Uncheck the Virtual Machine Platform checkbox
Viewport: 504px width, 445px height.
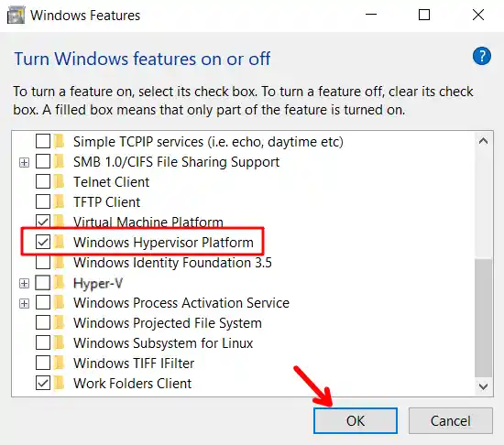pos(43,222)
